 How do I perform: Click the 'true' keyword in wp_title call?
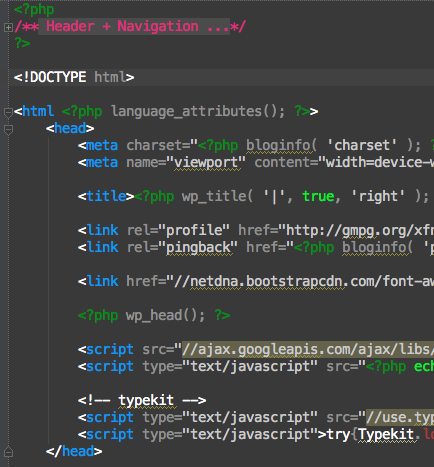point(318,196)
